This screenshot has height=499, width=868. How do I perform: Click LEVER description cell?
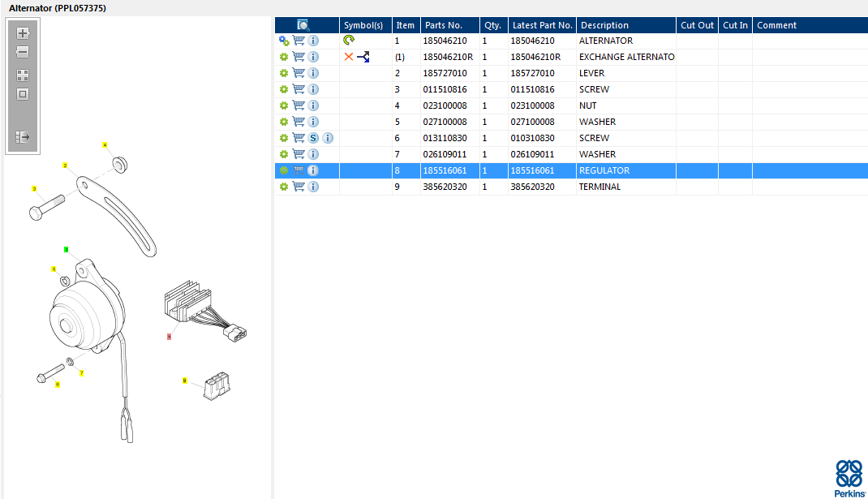pos(626,73)
